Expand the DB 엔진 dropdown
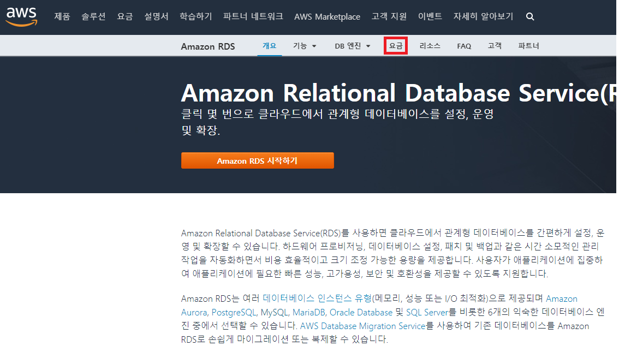Image resolution: width=625 pixels, height=364 pixels. [x=353, y=46]
